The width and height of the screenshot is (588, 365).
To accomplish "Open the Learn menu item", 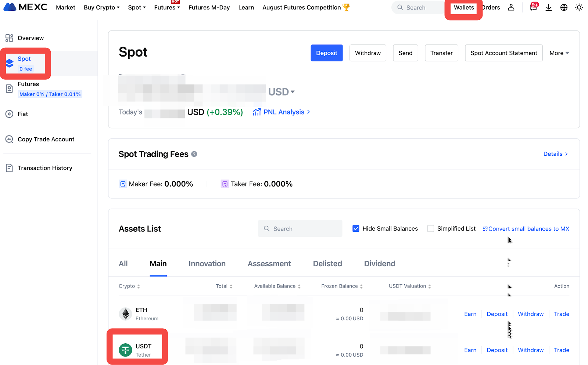I will click(246, 7).
